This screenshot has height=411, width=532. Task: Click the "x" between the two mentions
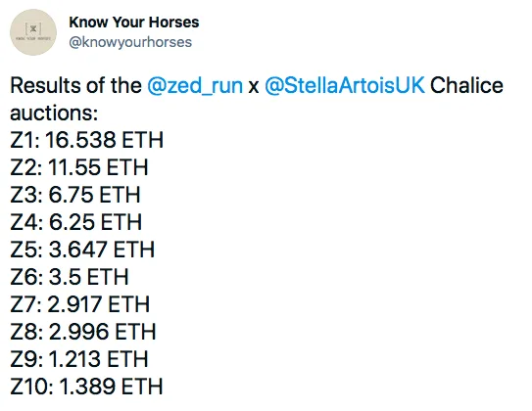pos(254,87)
